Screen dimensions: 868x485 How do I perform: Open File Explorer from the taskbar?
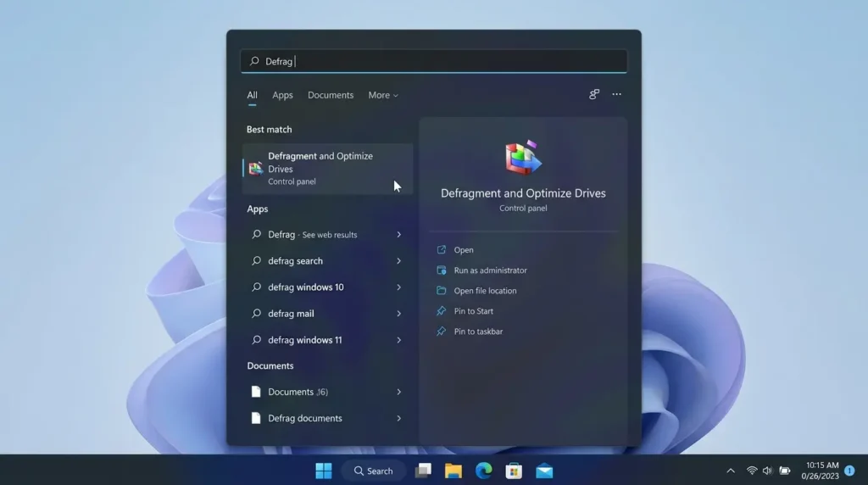point(453,471)
